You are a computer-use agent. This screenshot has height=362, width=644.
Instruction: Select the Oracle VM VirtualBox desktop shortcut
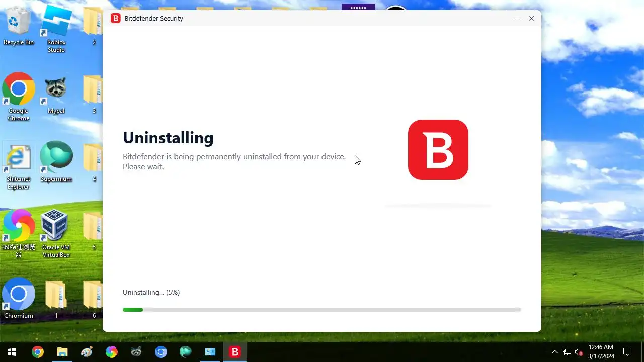tap(56, 234)
